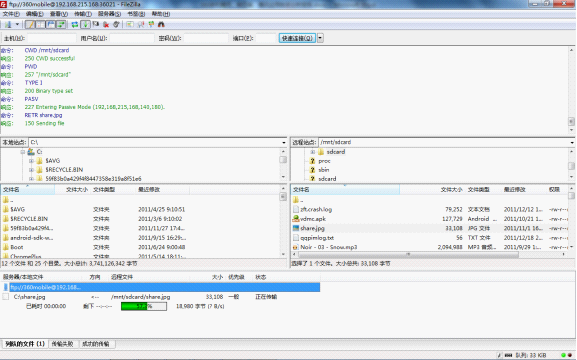Open the 帮助(H) menu
Screen dimensions: 577x360
pos(161,14)
